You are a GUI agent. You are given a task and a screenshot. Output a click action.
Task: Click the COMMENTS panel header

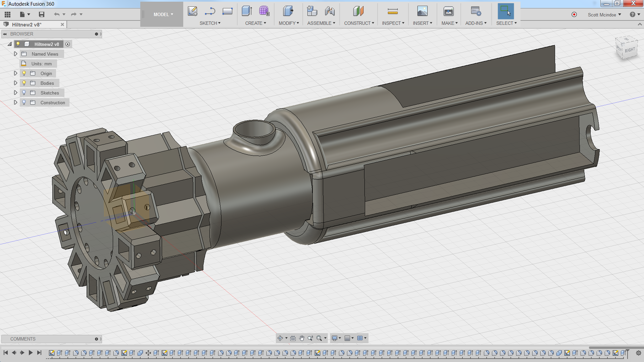[23, 339]
